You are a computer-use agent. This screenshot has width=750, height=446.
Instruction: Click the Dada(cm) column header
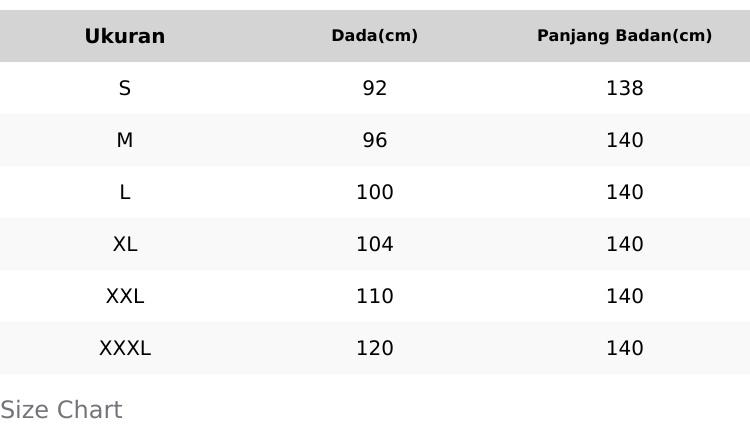(375, 36)
